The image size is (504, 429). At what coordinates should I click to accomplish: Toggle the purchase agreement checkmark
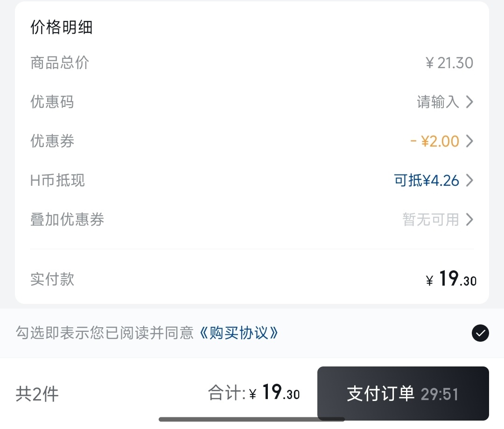click(x=480, y=333)
